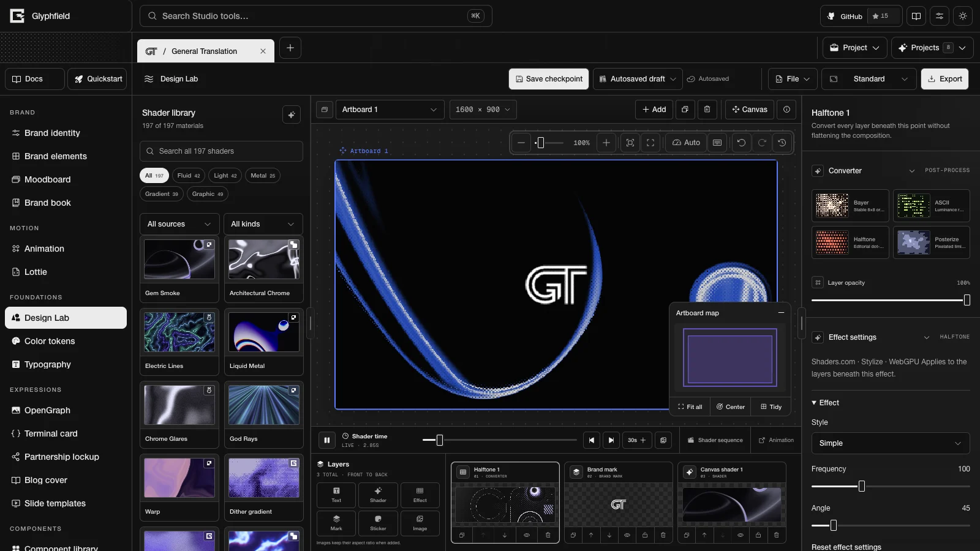Open the history clock icon in canvas toolbar

[782, 143]
